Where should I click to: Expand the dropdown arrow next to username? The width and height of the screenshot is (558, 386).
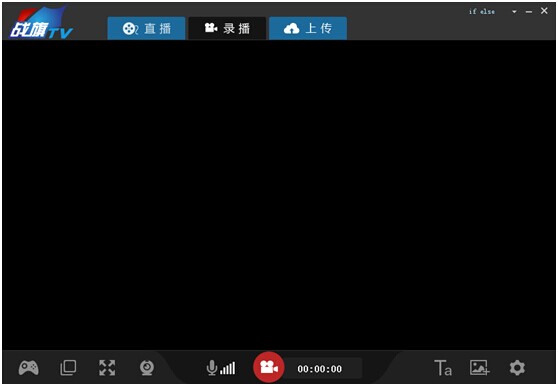[514, 12]
